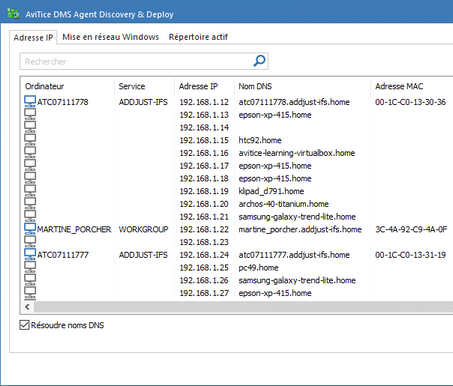
Task: Click DNS name klipad_d791.home
Action: tap(271, 191)
